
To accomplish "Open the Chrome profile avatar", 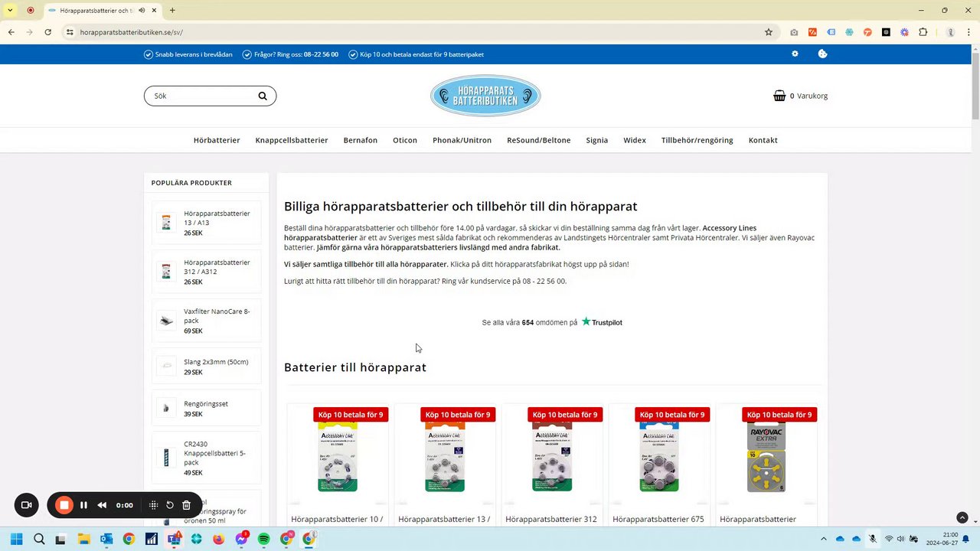I will [950, 32].
